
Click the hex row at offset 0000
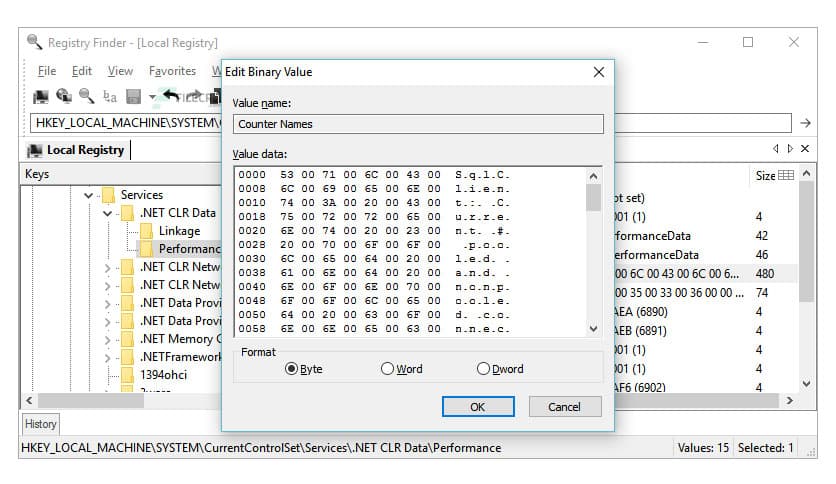[374, 175]
